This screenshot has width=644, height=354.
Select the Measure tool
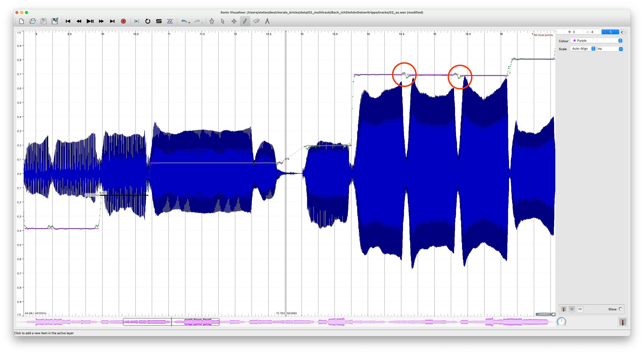(267, 21)
